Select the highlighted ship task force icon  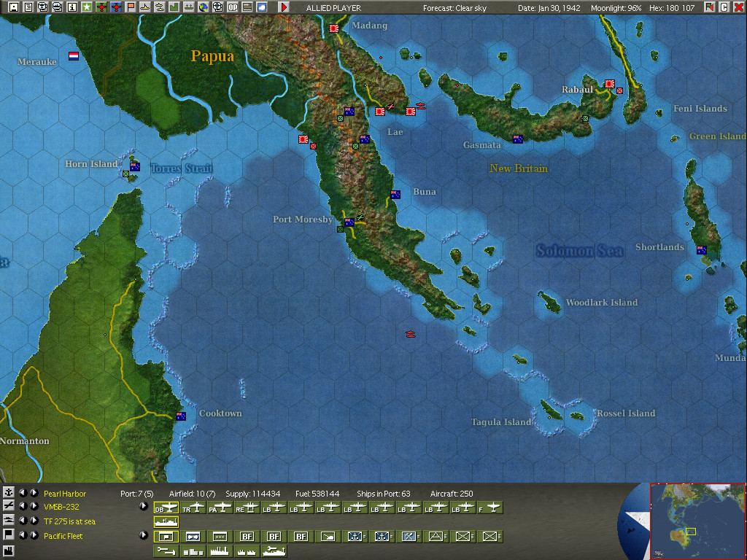166,522
